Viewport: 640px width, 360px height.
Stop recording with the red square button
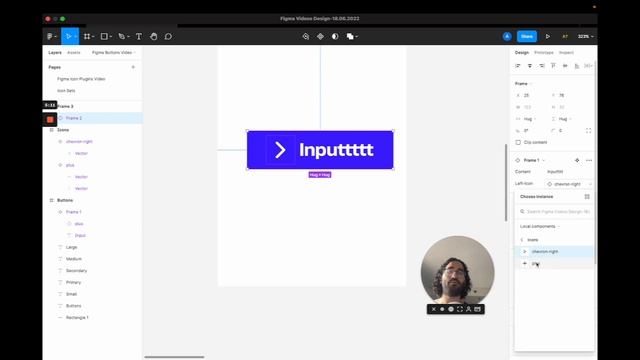[50, 120]
